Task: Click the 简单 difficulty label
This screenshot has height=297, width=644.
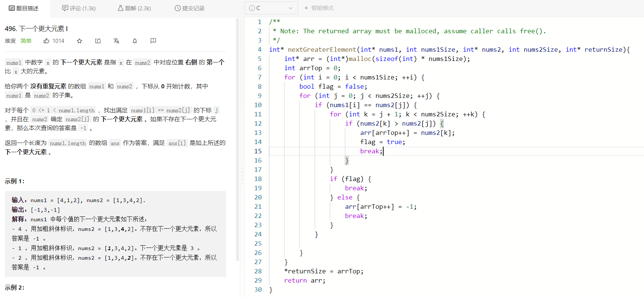Action: [26, 41]
